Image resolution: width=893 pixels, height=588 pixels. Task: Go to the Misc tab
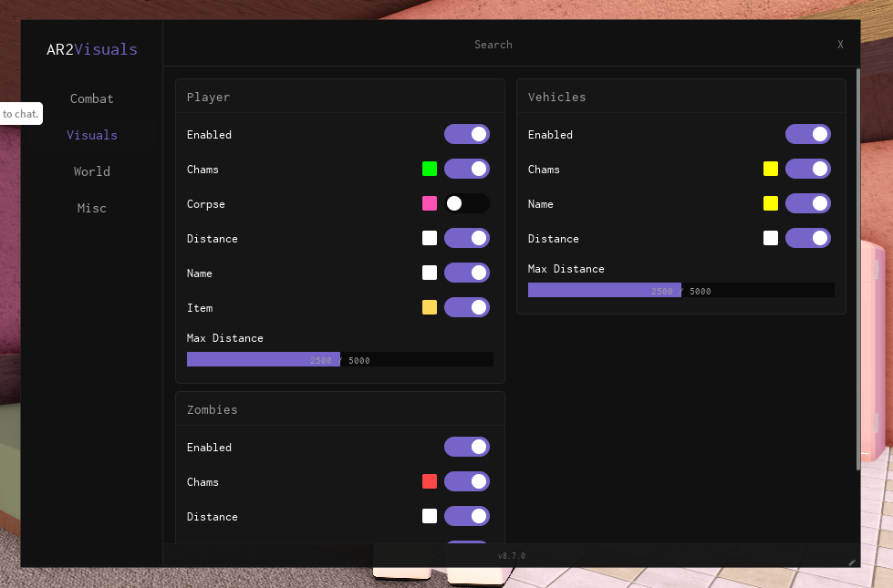point(92,208)
